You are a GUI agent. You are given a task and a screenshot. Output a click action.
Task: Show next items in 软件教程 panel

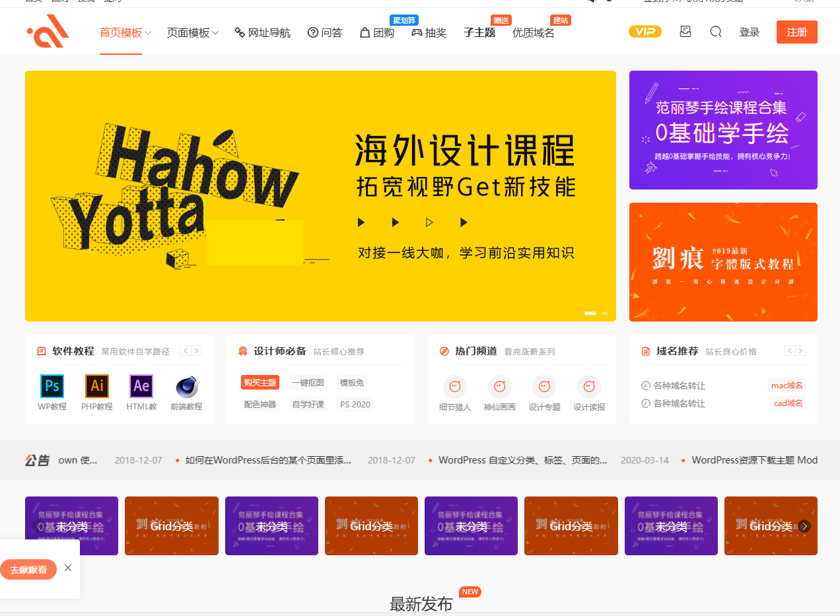pos(197,351)
